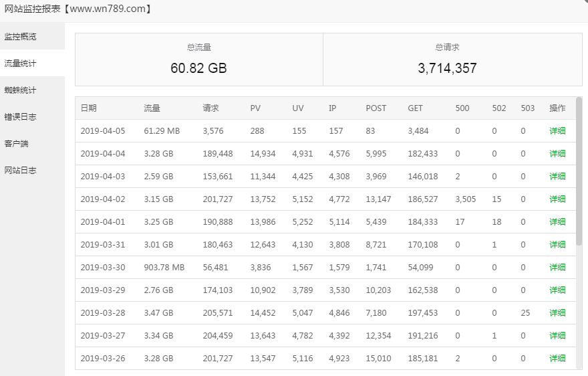
Task: Open the 监控概览 tab in sidebar
Action: 21,36
